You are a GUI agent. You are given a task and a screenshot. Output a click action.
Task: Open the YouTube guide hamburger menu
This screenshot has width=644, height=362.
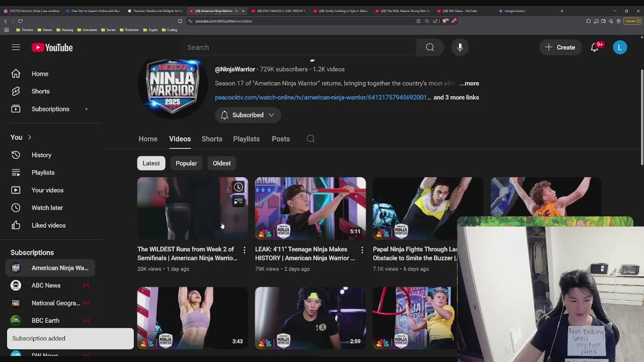click(16, 47)
